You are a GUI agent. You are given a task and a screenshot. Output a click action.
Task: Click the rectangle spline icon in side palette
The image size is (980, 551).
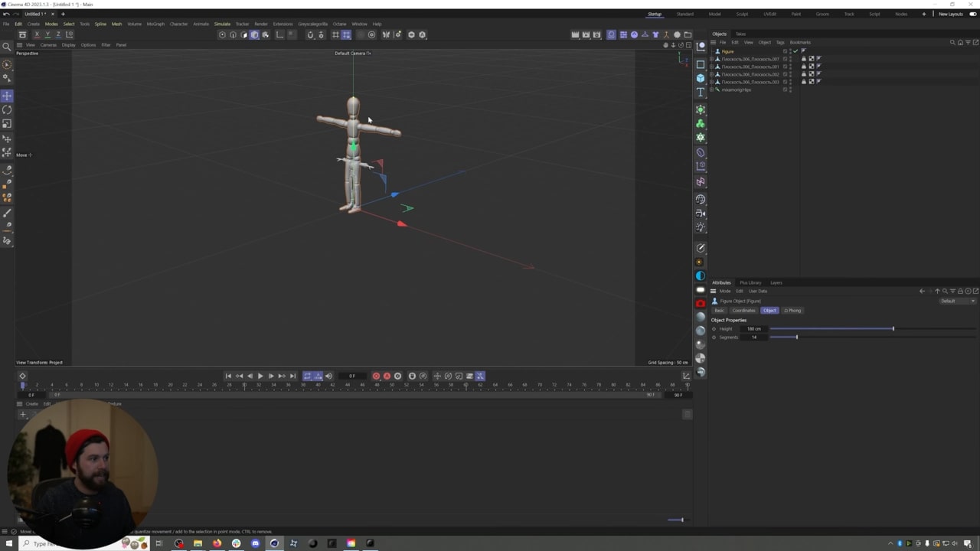pos(701,64)
